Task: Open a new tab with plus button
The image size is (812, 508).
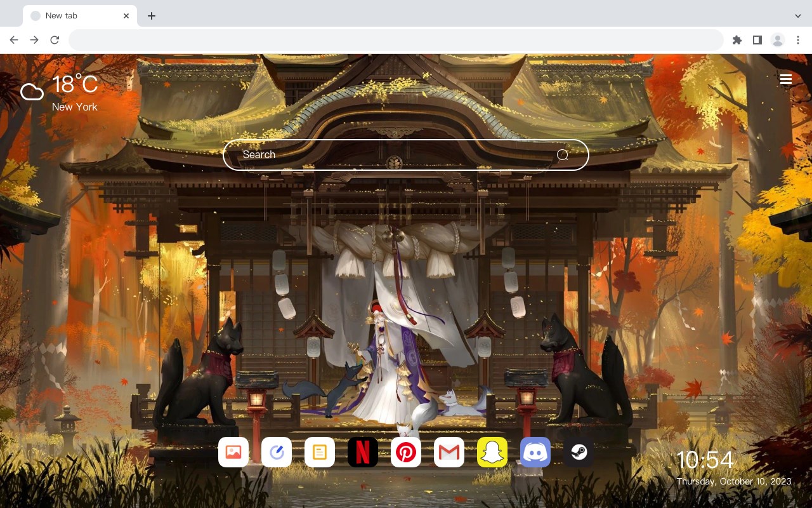Action: [x=151, y=16]
